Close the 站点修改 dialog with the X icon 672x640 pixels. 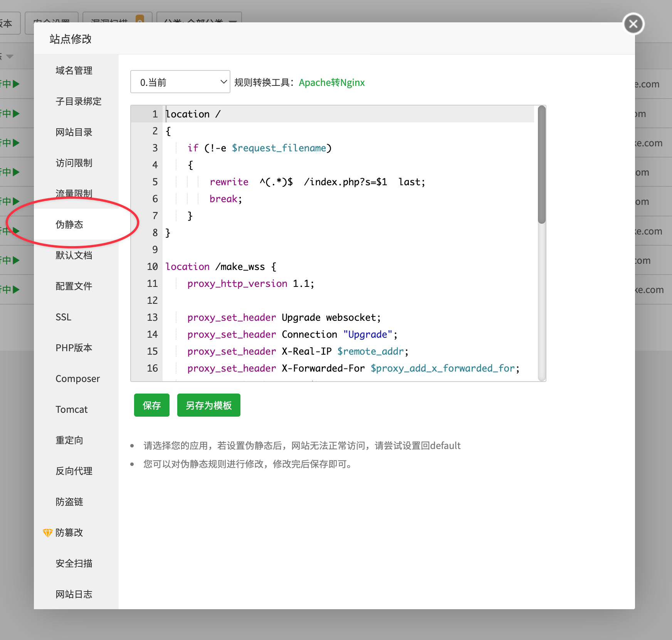coord(633,24)
